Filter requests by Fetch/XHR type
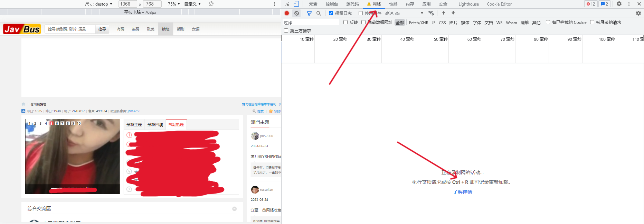Screen dimensions: 644x224 point(418,23)
